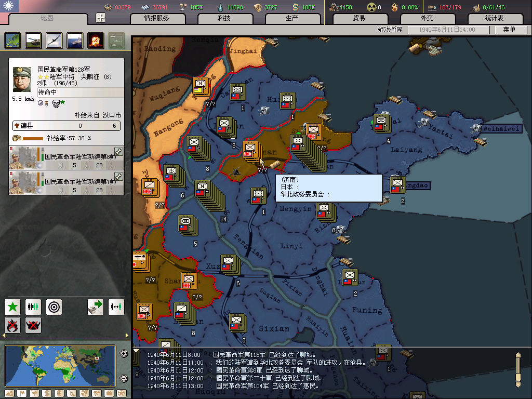This screenshot has width=532, height=399.
Task: Zoom in the map with plus button
Action: click(124, 354)
